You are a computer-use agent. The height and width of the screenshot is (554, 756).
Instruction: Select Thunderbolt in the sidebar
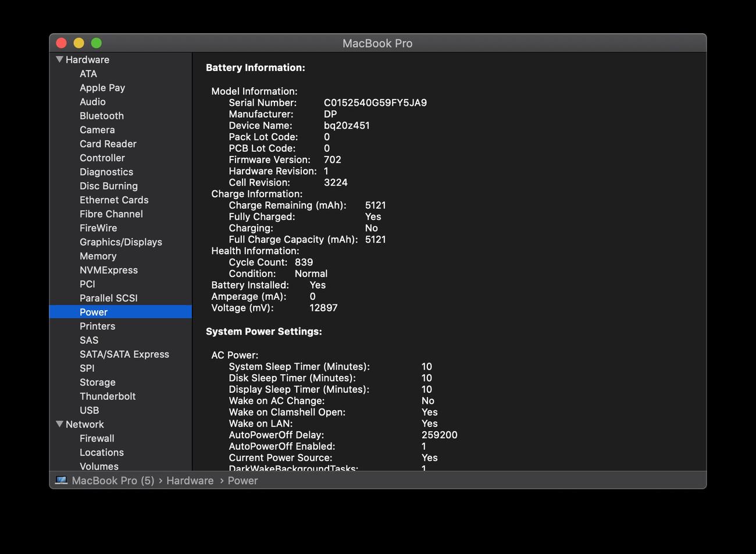[x=108, y=396]
